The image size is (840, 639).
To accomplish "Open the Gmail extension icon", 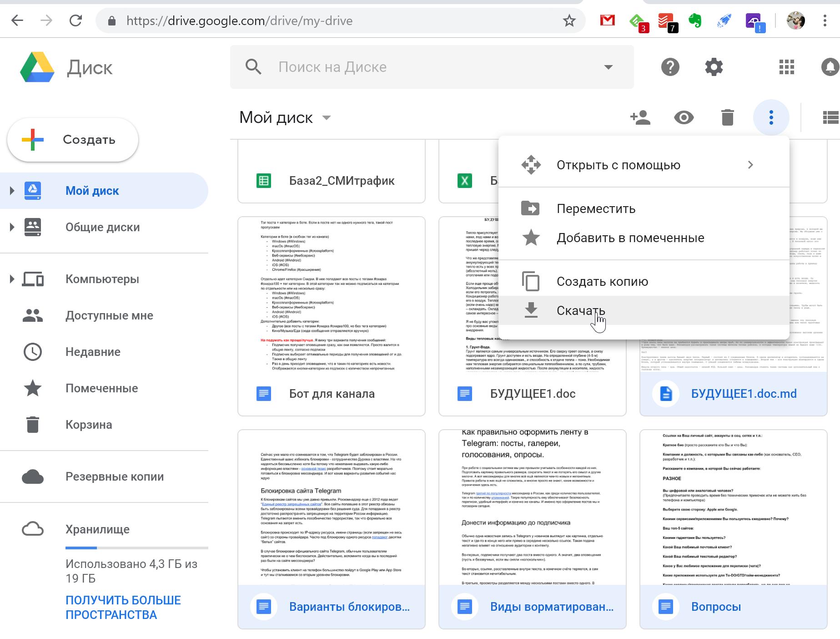I will pyautogui.click(x=607, y=20).
